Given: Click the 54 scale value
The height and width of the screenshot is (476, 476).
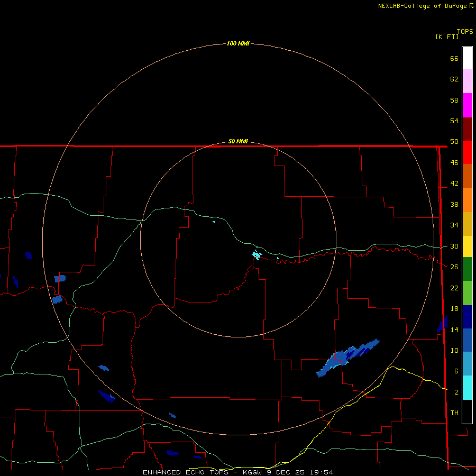Looking at the screenshot, I should pyautogui.click(x=454, y=121).
